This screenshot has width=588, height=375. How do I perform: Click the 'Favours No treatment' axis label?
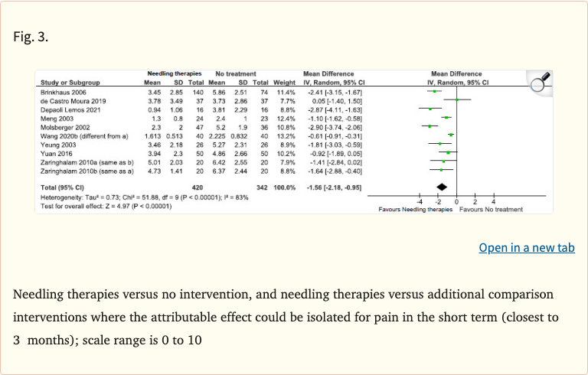(x=491, y=209)
